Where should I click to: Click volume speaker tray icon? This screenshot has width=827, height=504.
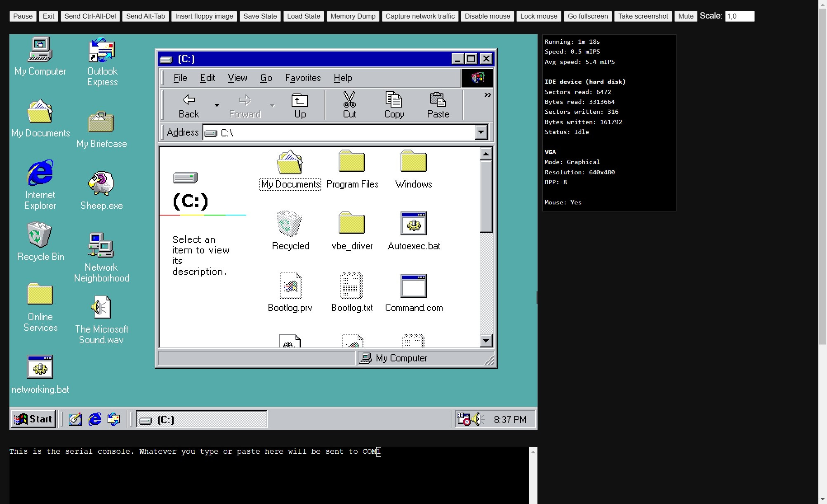(x=478, y=420)
